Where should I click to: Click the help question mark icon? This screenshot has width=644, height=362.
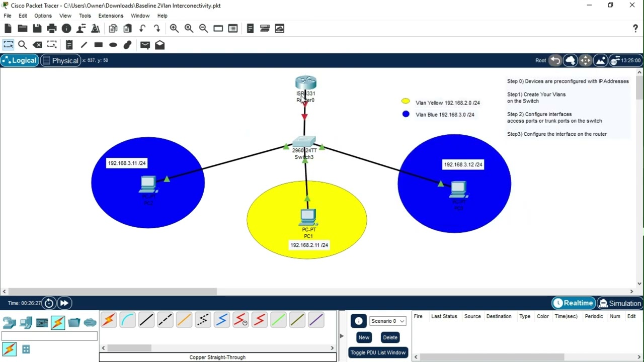click(x=635, y=29)
